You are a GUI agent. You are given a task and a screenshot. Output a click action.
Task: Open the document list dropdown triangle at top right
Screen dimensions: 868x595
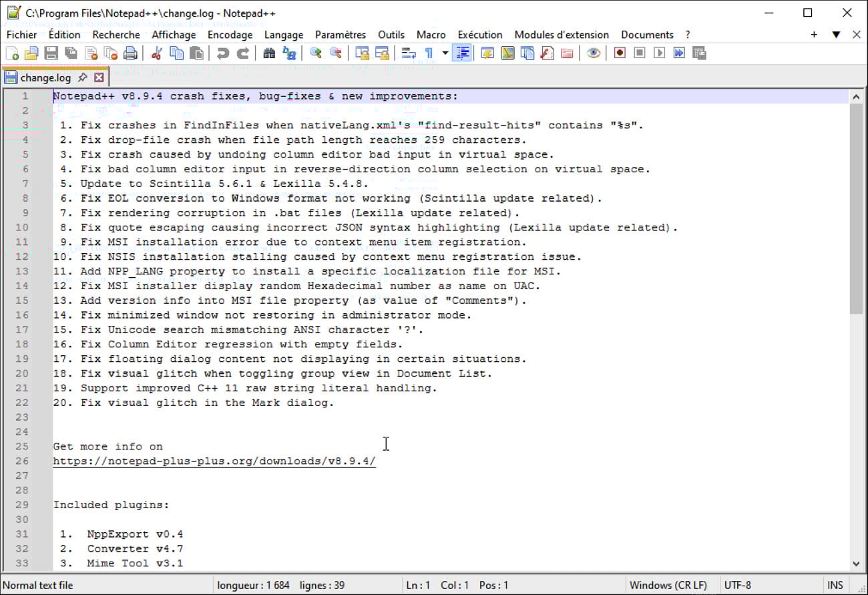pos(836,35)
